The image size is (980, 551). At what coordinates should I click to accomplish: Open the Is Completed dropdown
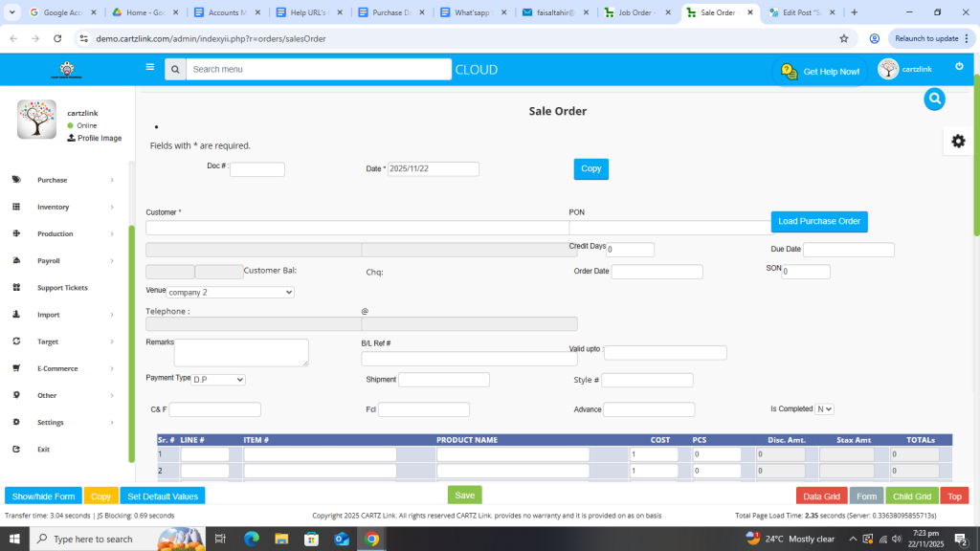coord(824,409)
